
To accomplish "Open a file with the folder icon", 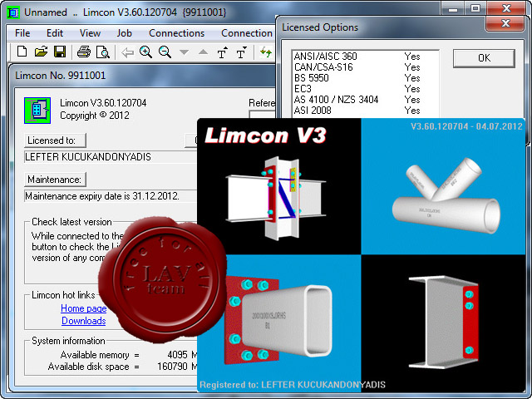I will click(41, 52).
